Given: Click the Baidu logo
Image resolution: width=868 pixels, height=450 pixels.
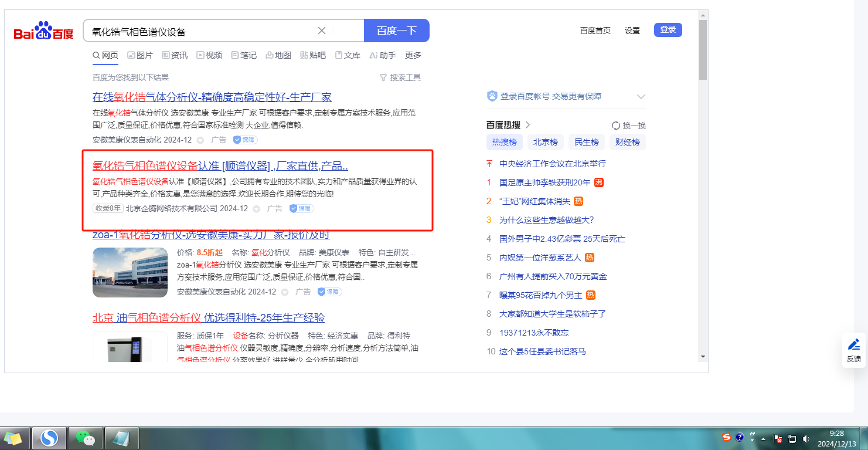Looking at the screenshot, I should click(44, 31).
